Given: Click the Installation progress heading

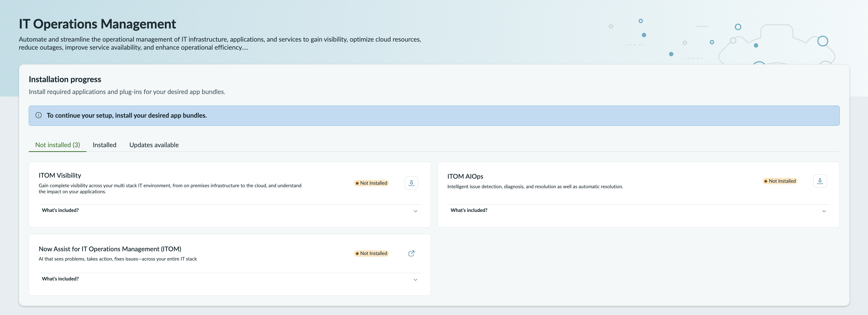Looking at the screenshot, I should point(65,80).
